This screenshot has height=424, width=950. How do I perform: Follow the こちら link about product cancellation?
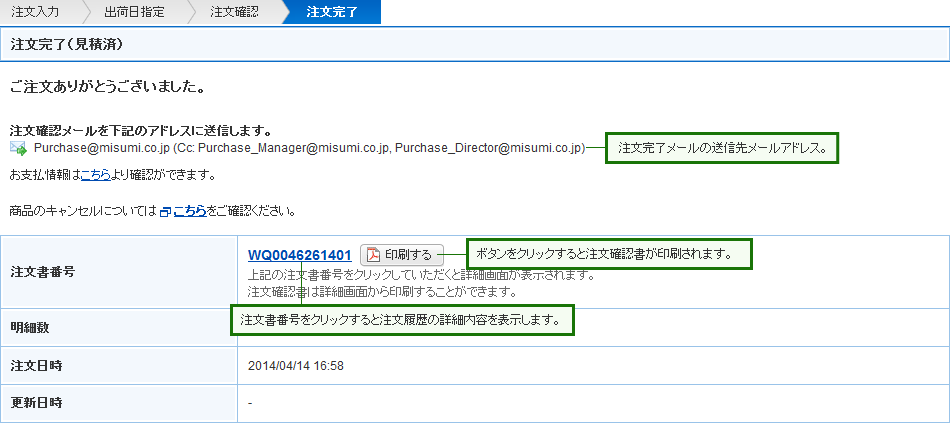click(x=190, y=211)
